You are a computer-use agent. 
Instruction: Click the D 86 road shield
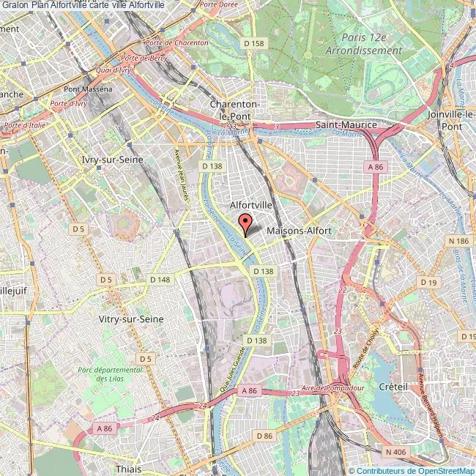[264, 436]
